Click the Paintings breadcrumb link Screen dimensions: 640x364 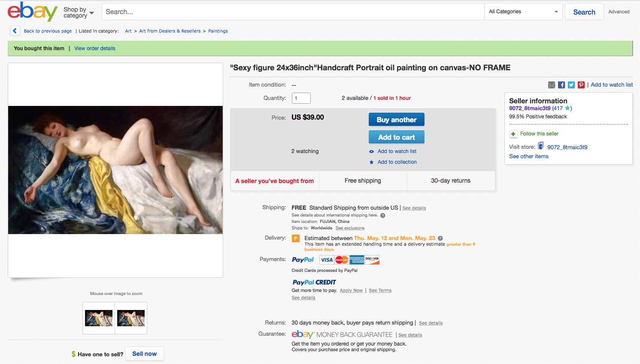[x=218, y=31]
